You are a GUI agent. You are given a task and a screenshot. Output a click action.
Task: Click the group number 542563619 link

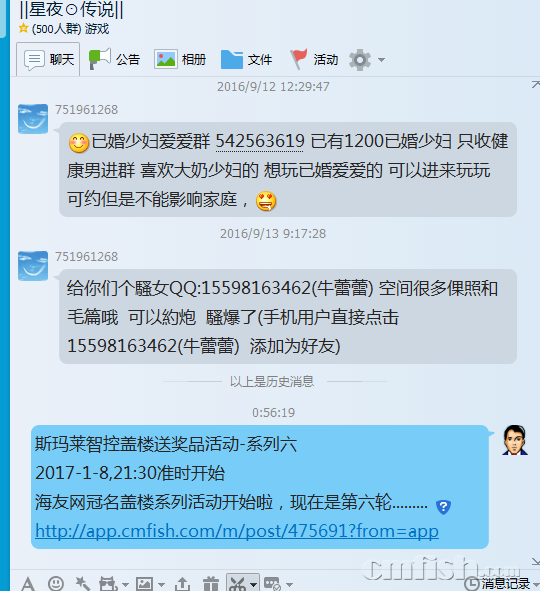(260, 141)
